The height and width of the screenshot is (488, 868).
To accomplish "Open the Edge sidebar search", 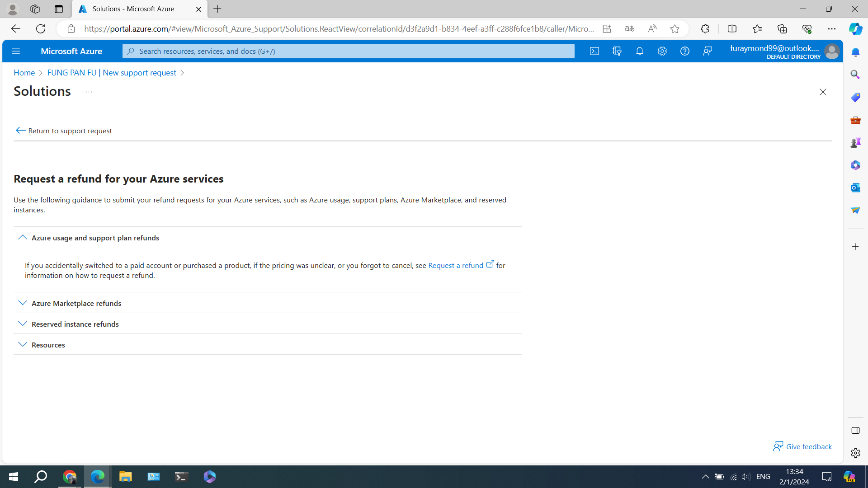I will (x=855, y=75).
